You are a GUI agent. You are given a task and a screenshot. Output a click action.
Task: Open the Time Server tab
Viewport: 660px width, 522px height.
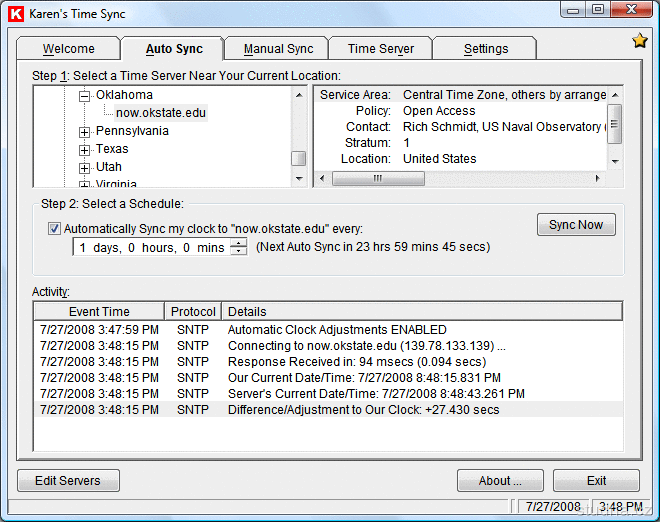[381, 49]
